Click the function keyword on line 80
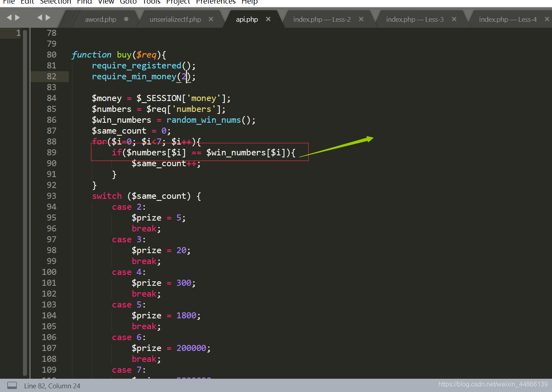This screenshot has height=392, width=552. [91, 55]
